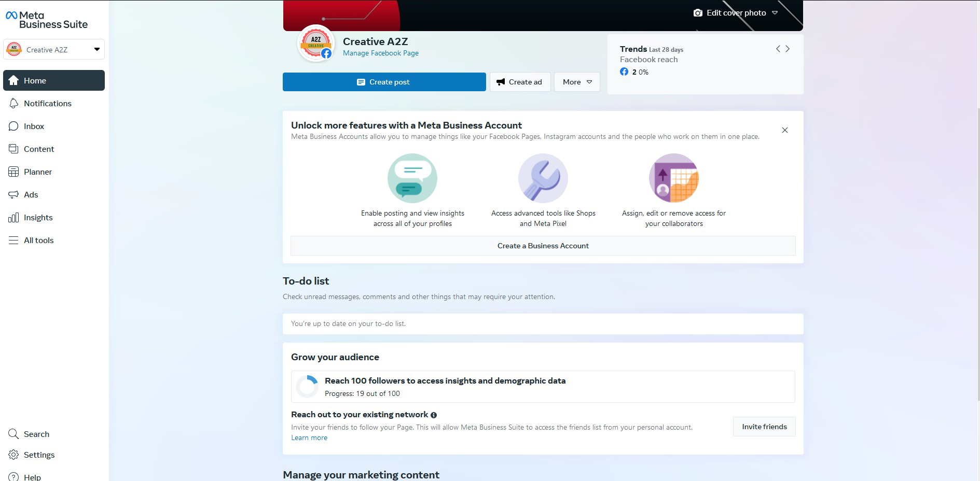Follow the Manage Facebook Page link

point(380,53)
